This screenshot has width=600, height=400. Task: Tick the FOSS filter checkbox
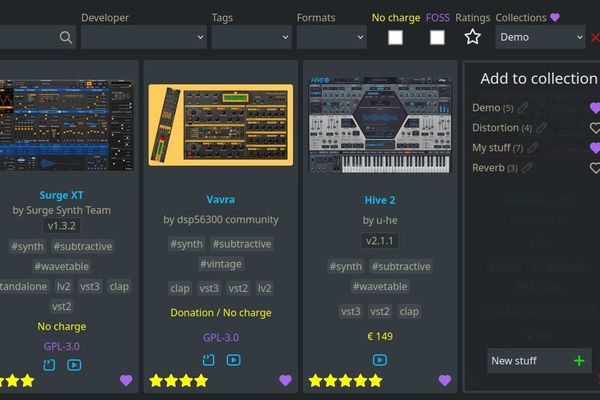[x=437, y=37]
